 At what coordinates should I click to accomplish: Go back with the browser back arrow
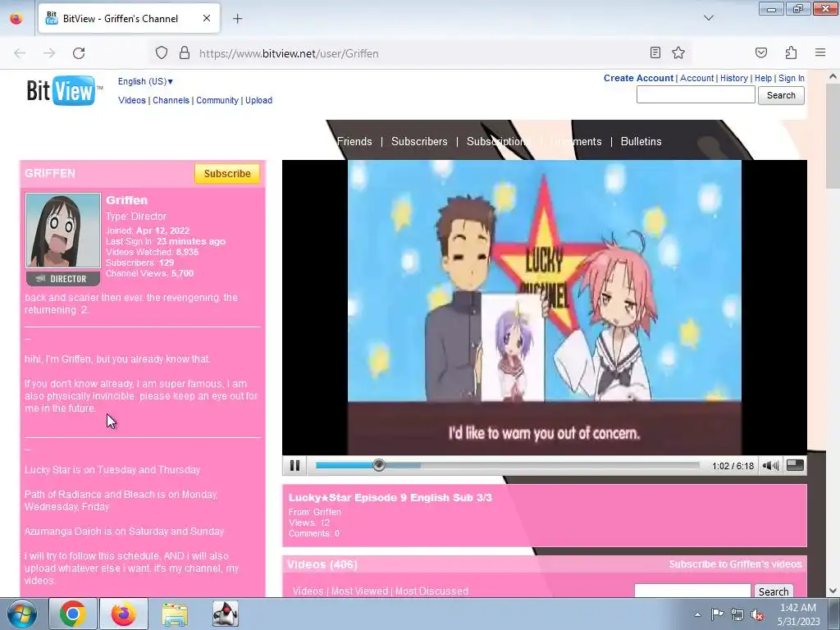pyautogui.click(x=20, y=53)
